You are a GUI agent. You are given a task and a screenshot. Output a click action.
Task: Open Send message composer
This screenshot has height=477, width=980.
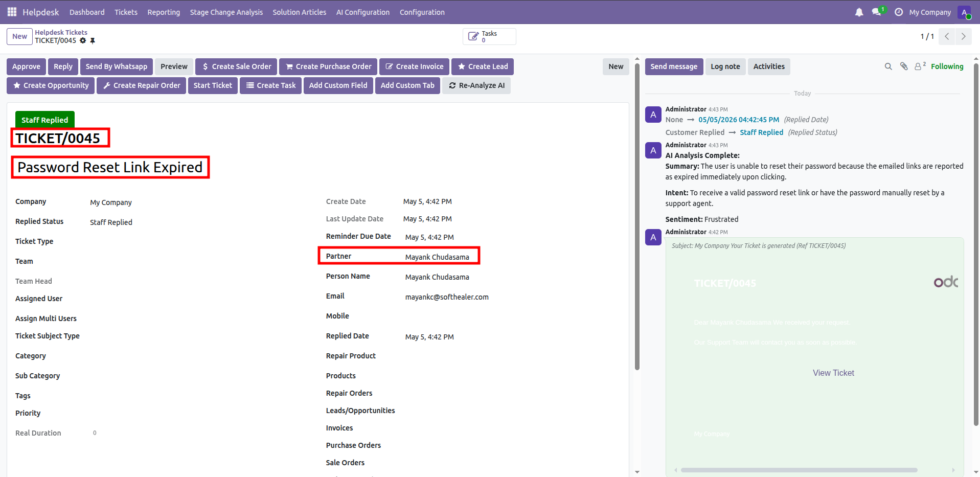[x=674, y=66]
